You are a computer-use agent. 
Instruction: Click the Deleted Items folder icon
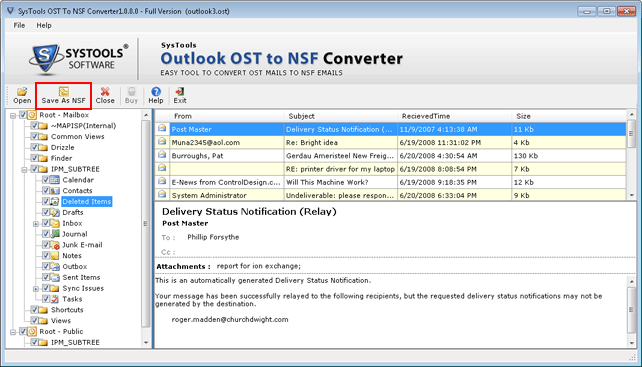[x=55, y=202]
